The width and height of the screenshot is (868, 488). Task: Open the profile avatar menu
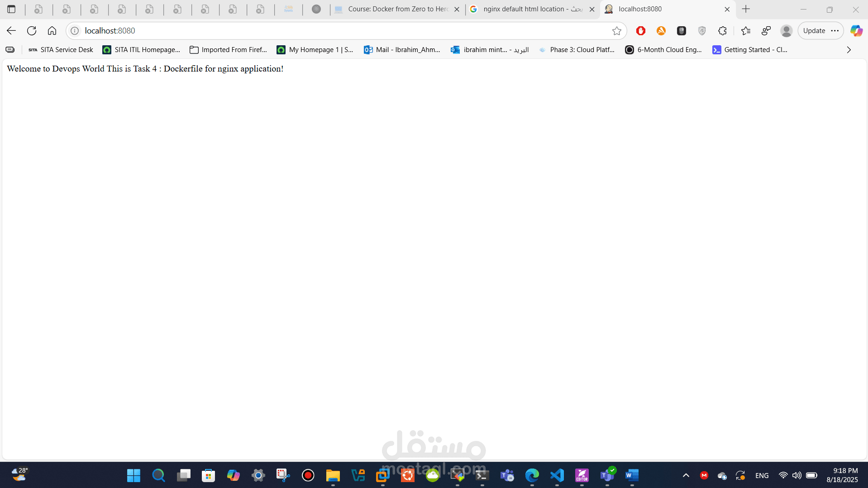click(x=787, y=31)
